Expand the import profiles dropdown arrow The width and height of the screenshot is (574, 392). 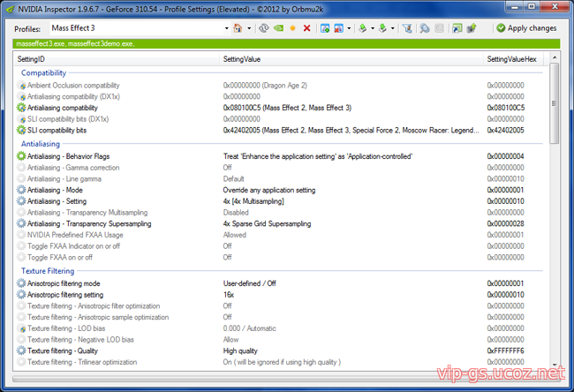pos(393,28)
